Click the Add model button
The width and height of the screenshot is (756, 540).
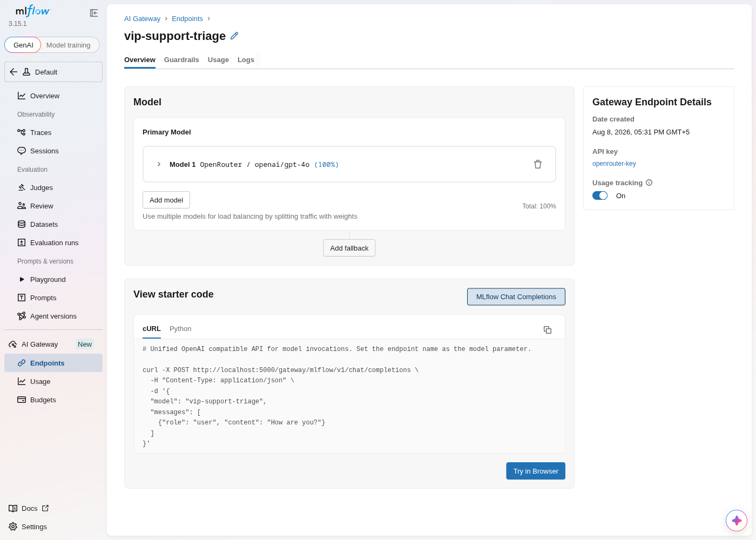pos(166,200)
